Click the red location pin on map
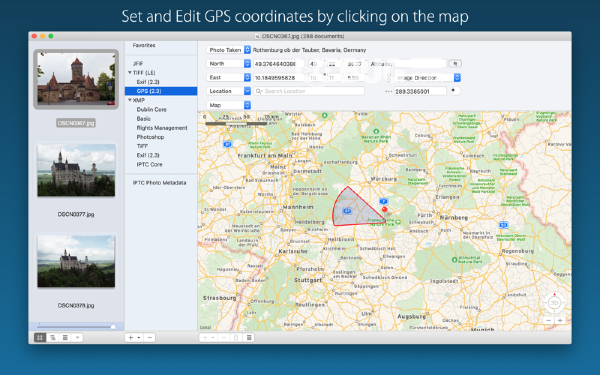 385,210
